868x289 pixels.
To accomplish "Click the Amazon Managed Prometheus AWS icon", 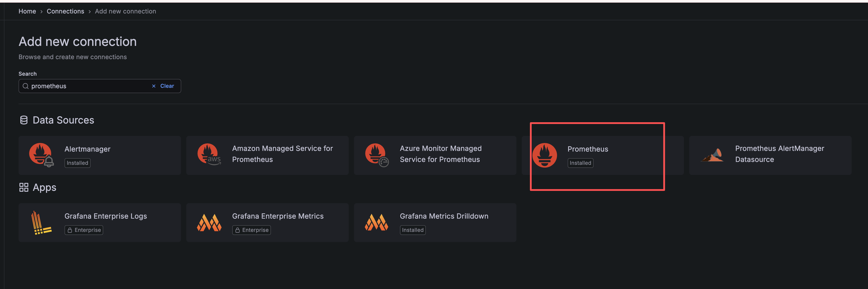I will (209, 154).
